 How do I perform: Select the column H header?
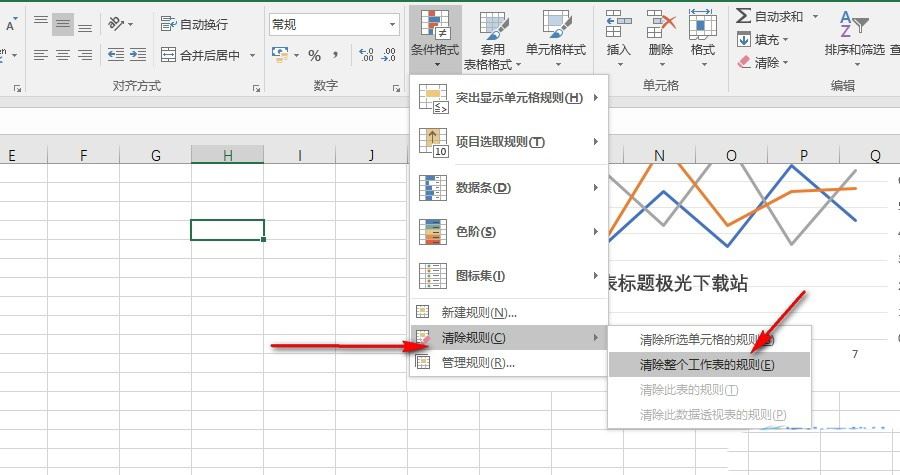[228, 155]
